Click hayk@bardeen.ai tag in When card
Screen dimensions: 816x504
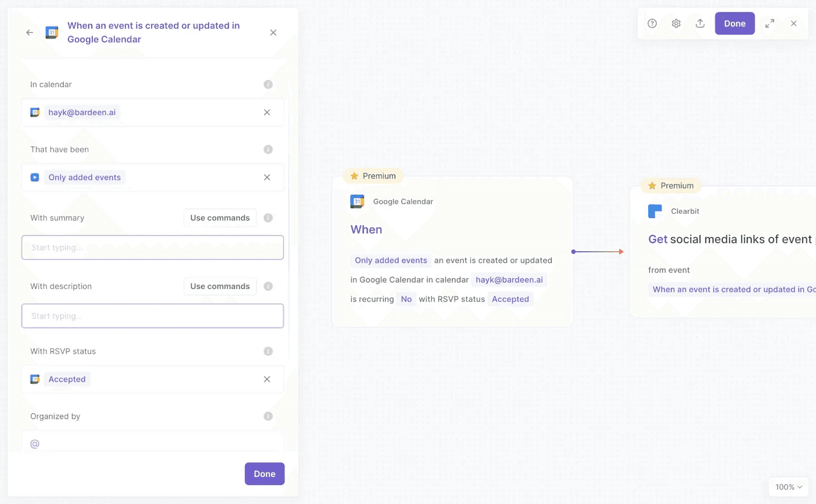(x=509, y=280)
